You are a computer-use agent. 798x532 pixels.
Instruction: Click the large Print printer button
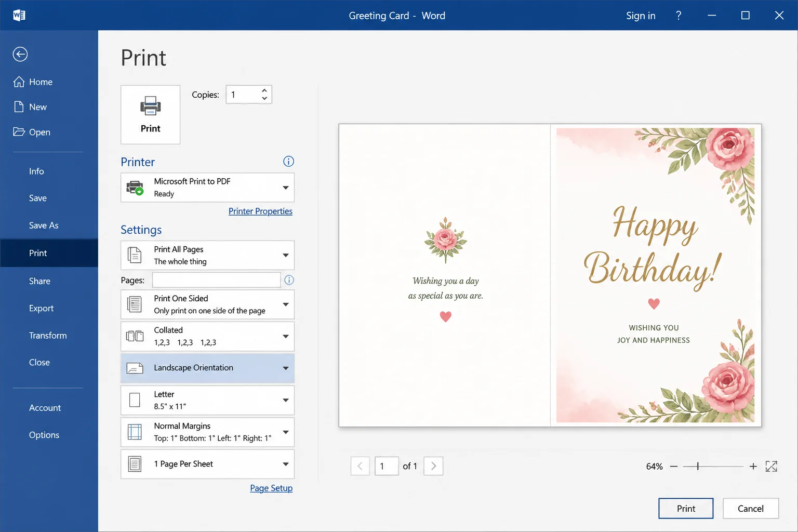click(x=151, y=115)
